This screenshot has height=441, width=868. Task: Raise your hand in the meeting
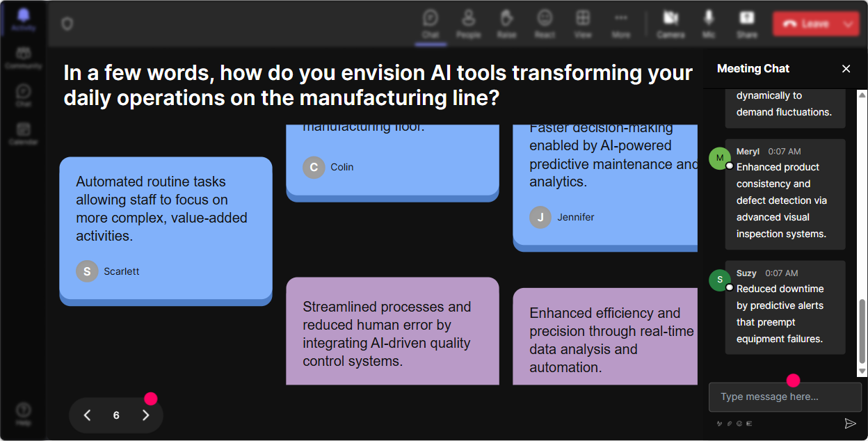point(506,24)
